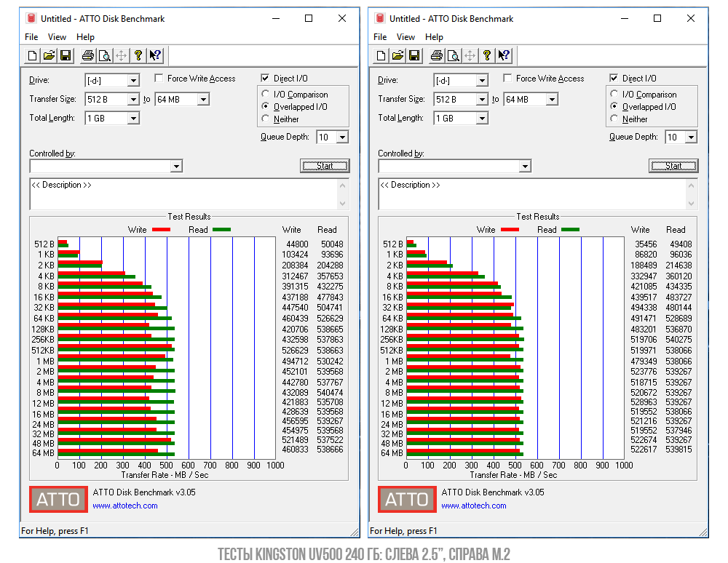Image resolution: width=728 pixels, height=563 pixels.
Task: Enable Force Write Access in left window
Action: point(159,79)
